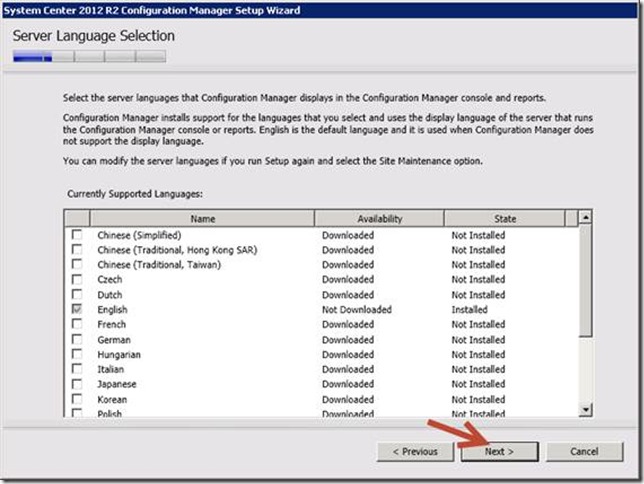Check the French language checkbox

(x=77, y=325)
